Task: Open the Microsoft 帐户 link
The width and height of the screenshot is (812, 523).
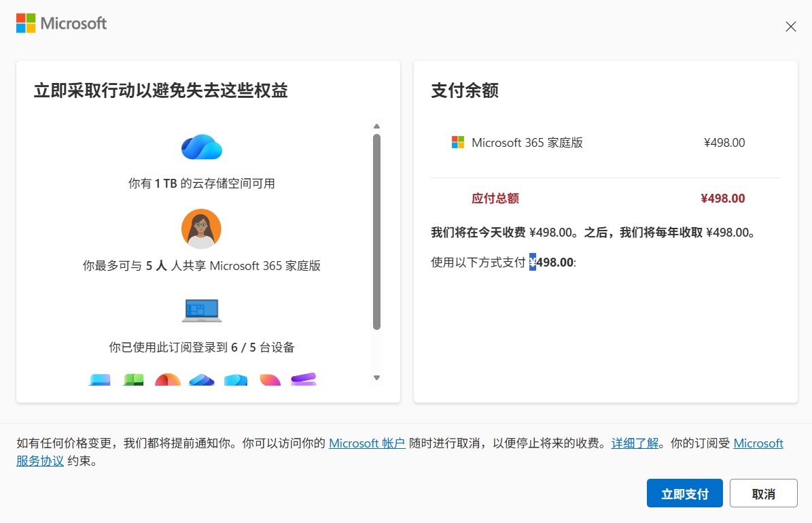Action: click(366, 443)
